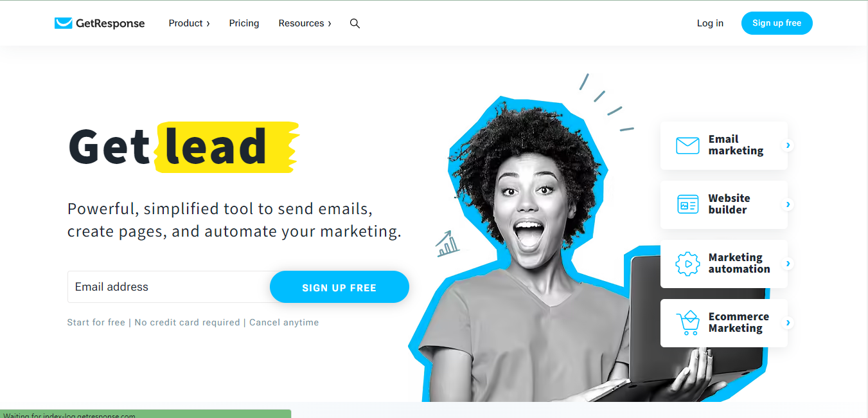Click the GetResponse envelope logo icon
This screenshot has width=868, height=418.
tap(63, 23)
